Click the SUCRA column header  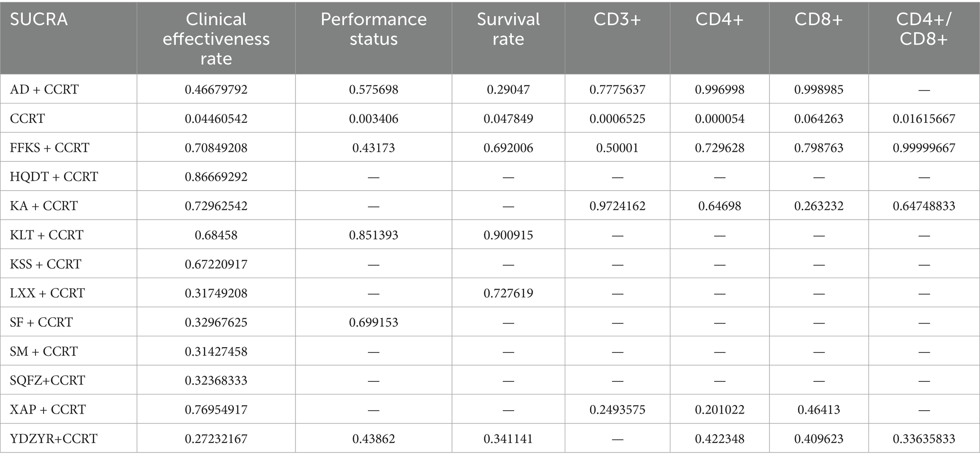pos(39,19)
